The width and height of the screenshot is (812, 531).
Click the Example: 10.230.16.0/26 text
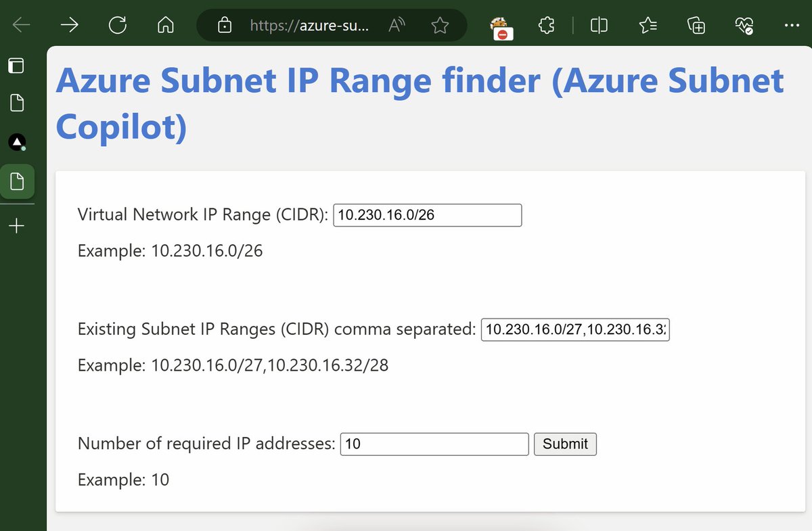(171, 252)
